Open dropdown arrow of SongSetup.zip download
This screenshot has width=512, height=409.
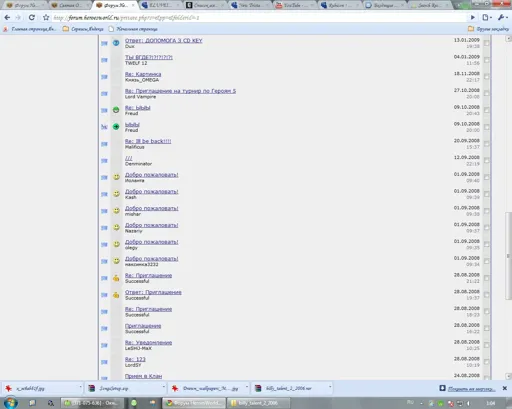tap(164, 387)
